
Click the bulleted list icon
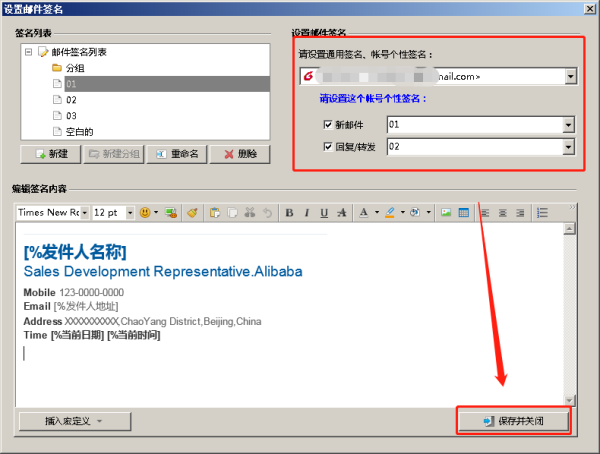coord(542,212)
